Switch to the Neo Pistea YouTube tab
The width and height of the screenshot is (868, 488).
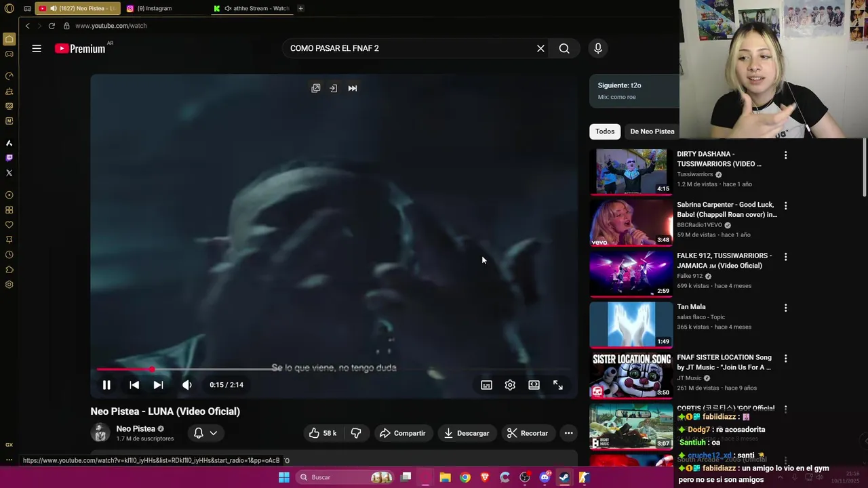pos(77,8)
